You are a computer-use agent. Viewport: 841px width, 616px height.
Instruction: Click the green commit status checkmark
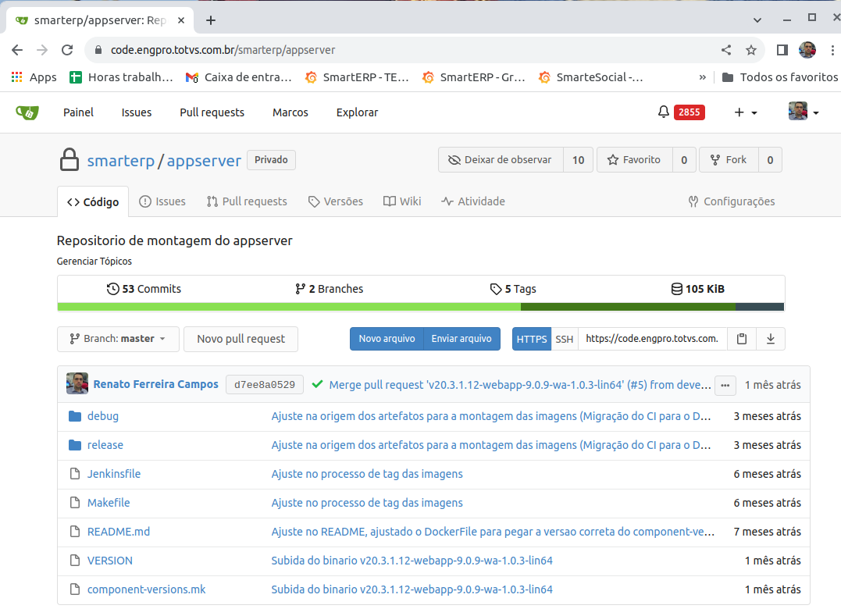317,384
